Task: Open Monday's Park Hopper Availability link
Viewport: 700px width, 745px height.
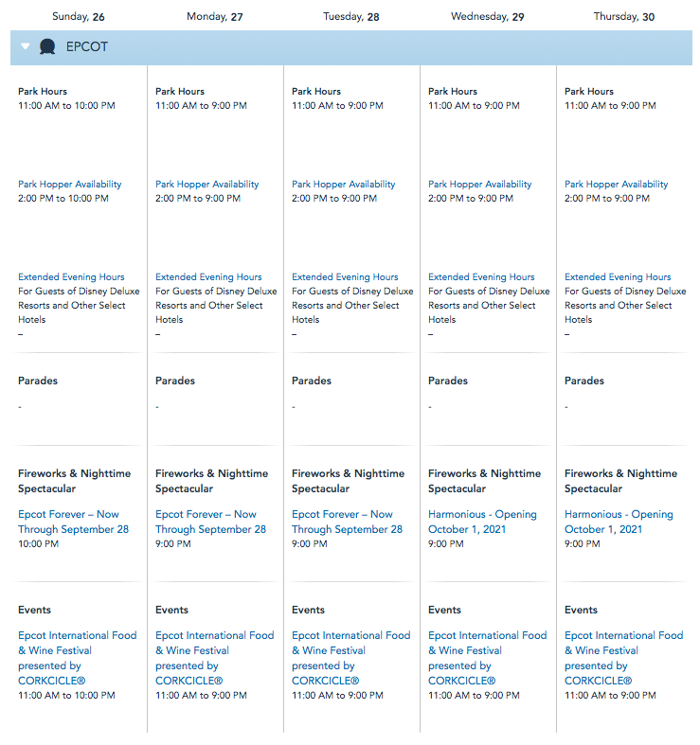Action: 206,185
